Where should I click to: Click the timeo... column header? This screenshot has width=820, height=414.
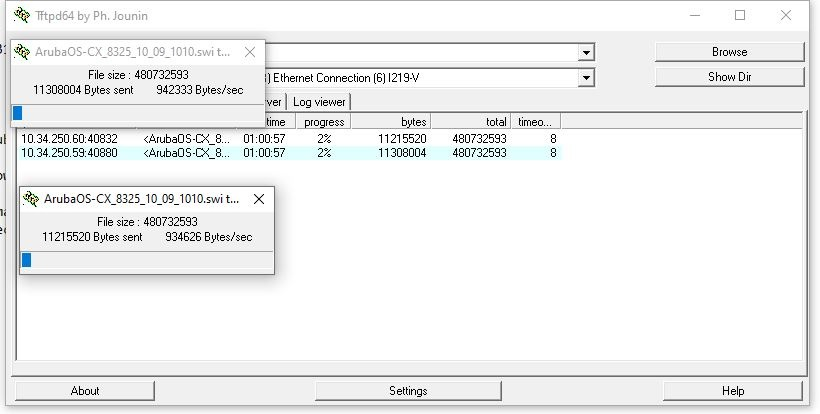tap(536, 122)
